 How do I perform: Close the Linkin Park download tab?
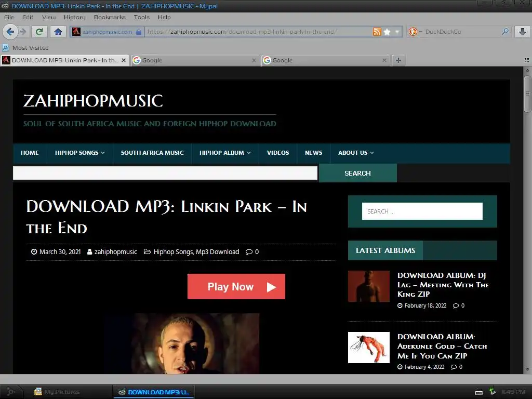point(124,60)
